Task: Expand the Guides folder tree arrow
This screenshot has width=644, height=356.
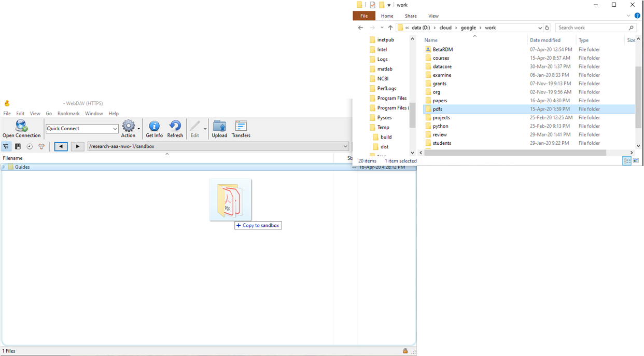Action: pos(4,167)
